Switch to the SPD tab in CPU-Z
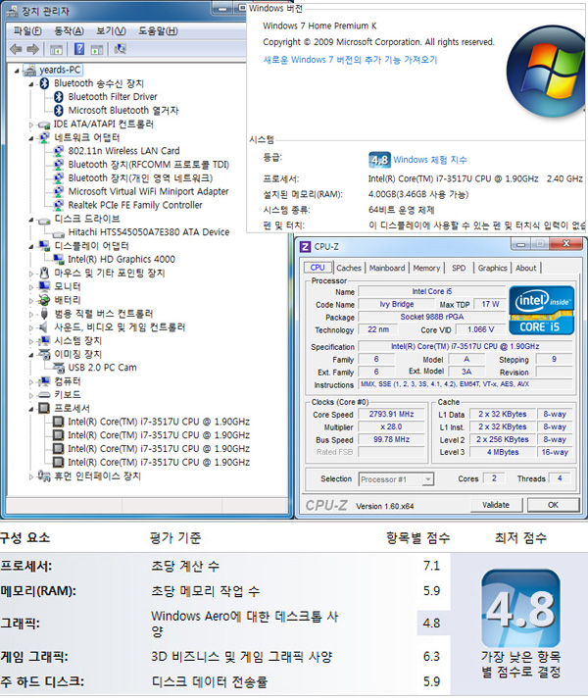The image size is (588, 700). click(459, 268)
